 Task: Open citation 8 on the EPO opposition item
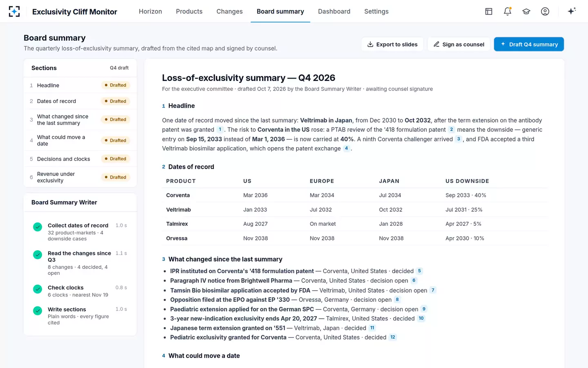coord(397,300)
